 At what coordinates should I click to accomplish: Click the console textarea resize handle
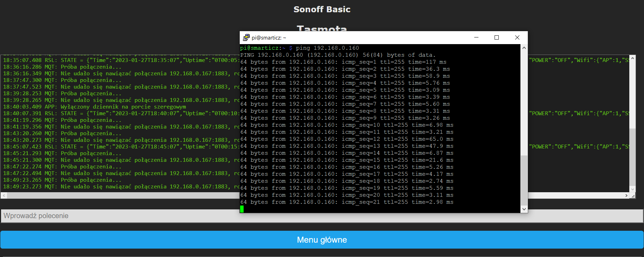[633, 196]
